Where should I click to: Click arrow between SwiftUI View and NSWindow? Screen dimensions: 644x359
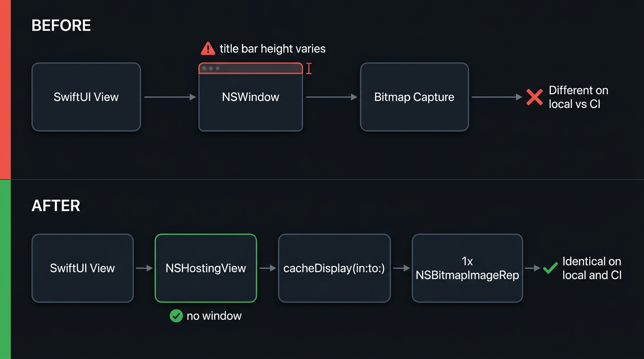170,97
